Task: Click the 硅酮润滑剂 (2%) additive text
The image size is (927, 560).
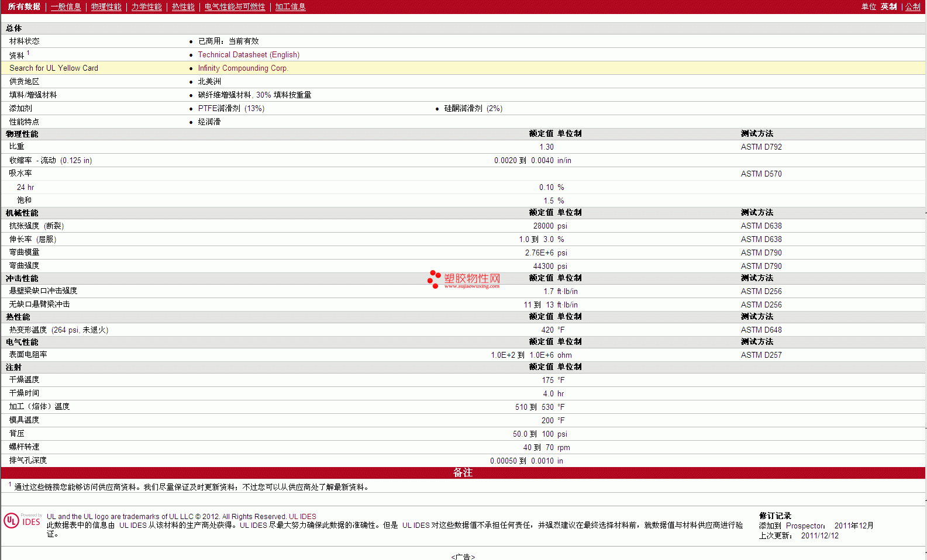Action: coord(473,108)
